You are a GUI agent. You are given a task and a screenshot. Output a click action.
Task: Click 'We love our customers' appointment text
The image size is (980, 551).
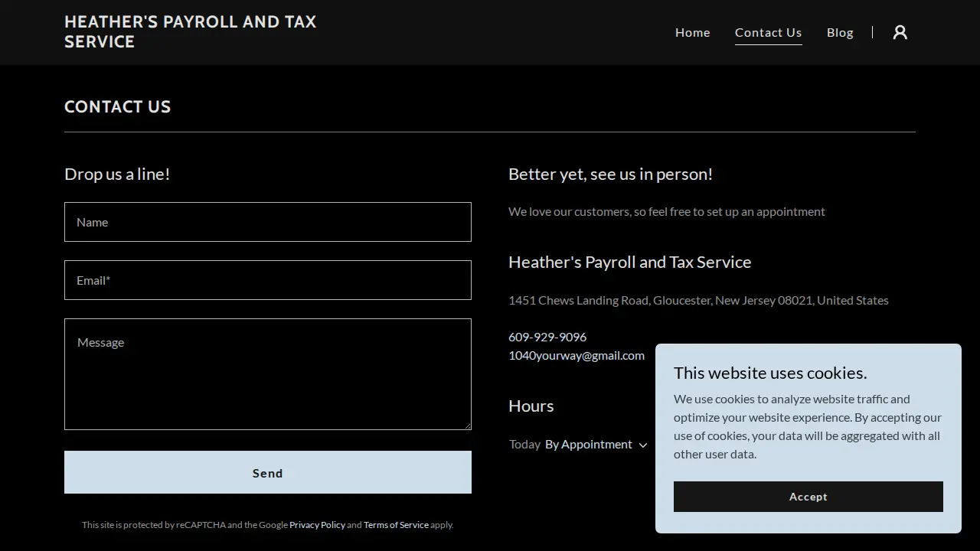click(667, 211)
